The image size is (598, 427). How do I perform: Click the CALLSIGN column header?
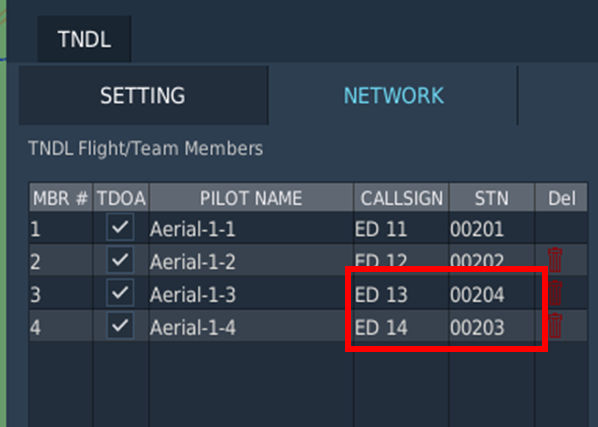402,198
